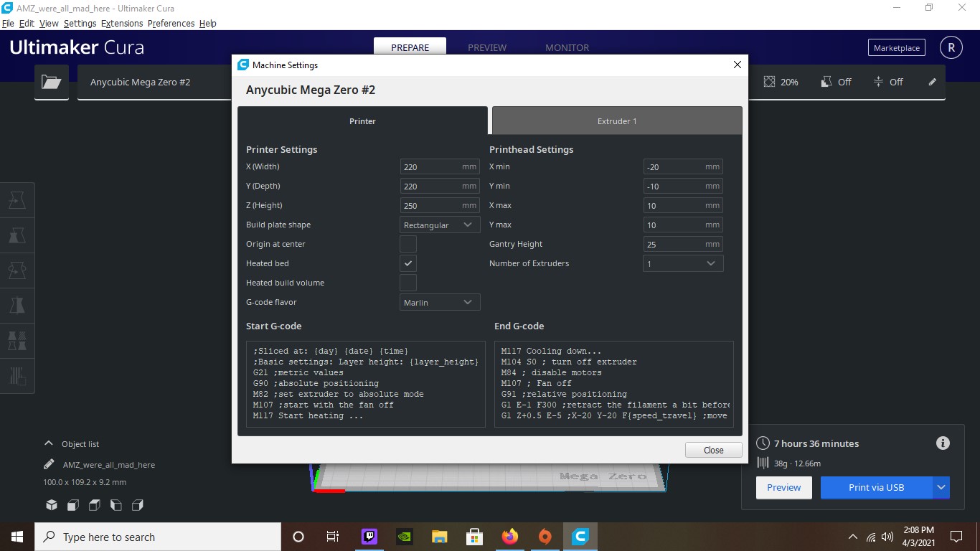
Task: Expand the Number of Extruders dropdown
Action: click(x=683, y=263)
